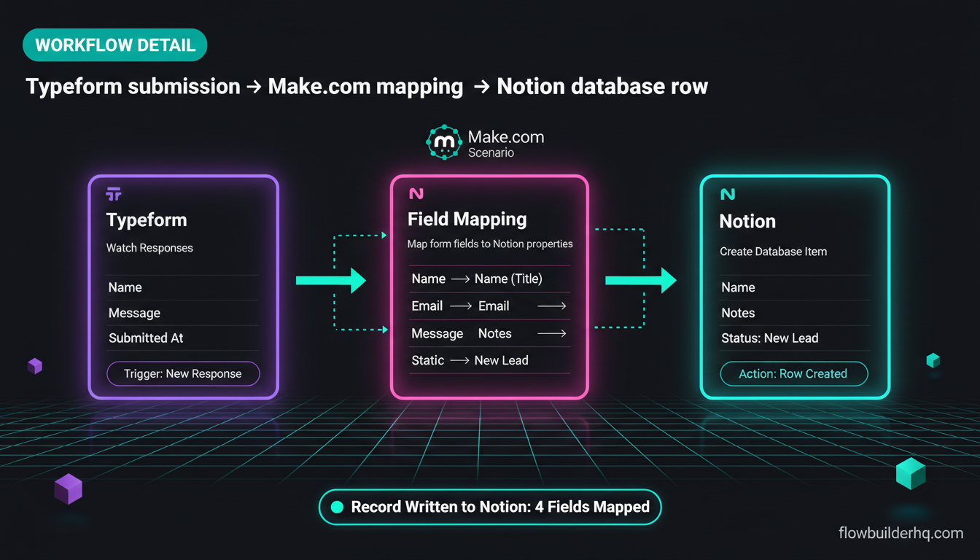Viewport: 980px width, 560px height.
Task: Select the Name row in Typeform card
Action: tap(182, 287)
